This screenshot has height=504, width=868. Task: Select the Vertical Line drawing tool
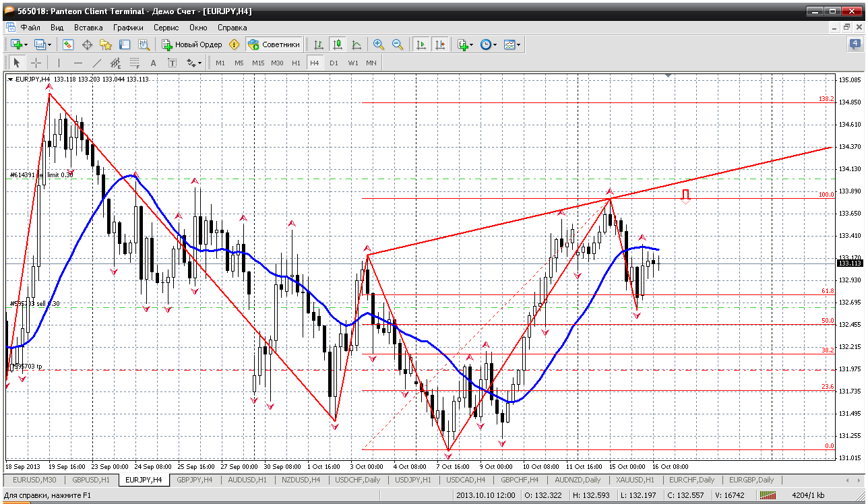coord(59,63)
